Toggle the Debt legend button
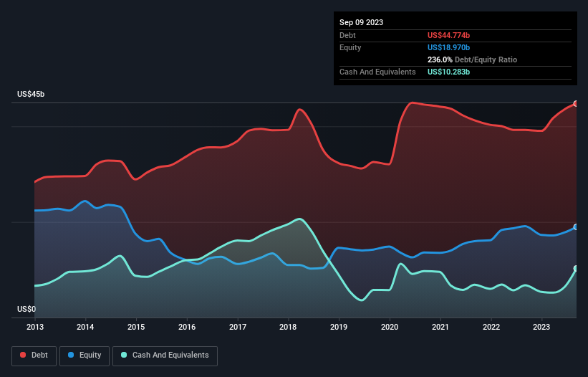Viewport: 588px width, 377px height. pos(34,355)
